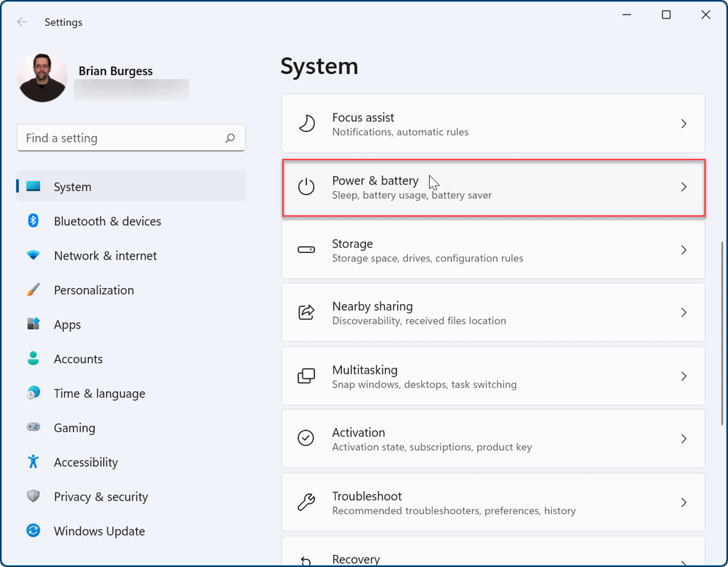Click the Privacy & security shield icon
Image resolution: width=728 pixels, height=567 pixels.
click(x=33, y=496)
